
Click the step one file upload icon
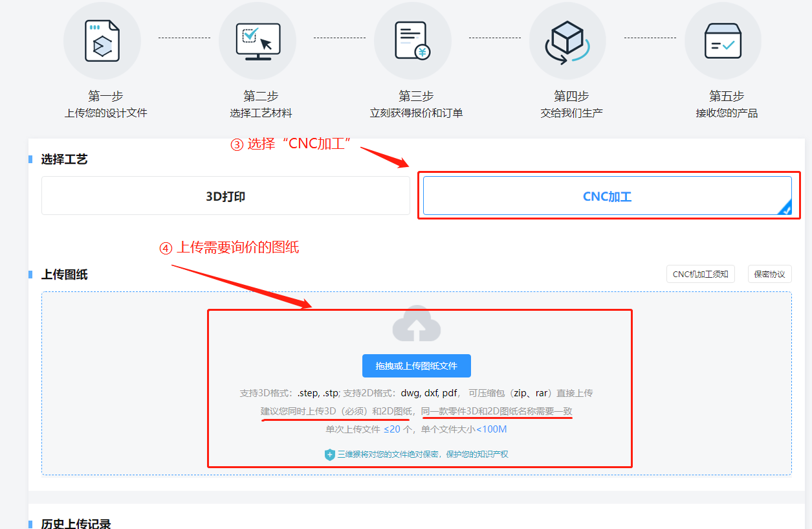point(102,41)
